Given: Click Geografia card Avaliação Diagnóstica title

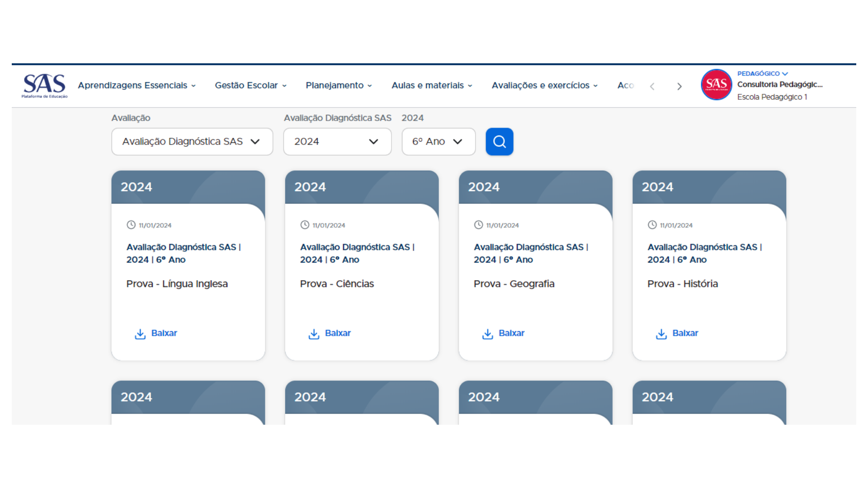Looking at the screenshot, I should [x=531, y=253].
